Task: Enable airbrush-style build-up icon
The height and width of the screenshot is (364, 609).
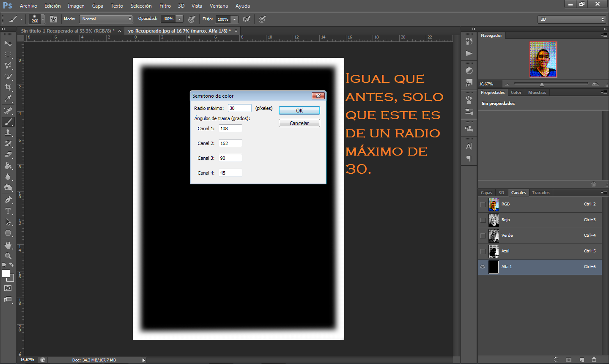Action: tap(247, 19)
